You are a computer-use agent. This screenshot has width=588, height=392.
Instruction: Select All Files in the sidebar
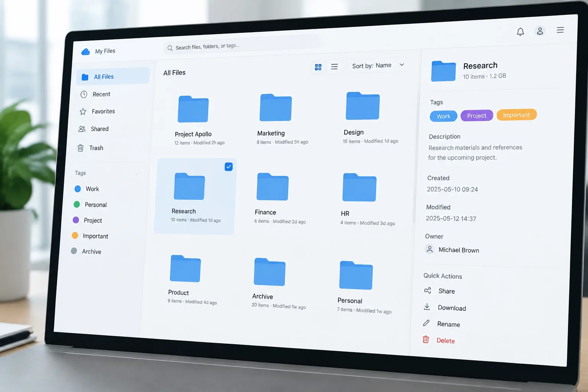pos(113,77)
